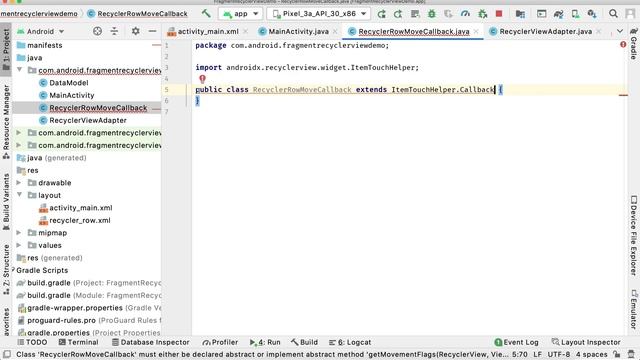Toggle the Device File Explorer window
640x360 pixels.
coord(633,236)
